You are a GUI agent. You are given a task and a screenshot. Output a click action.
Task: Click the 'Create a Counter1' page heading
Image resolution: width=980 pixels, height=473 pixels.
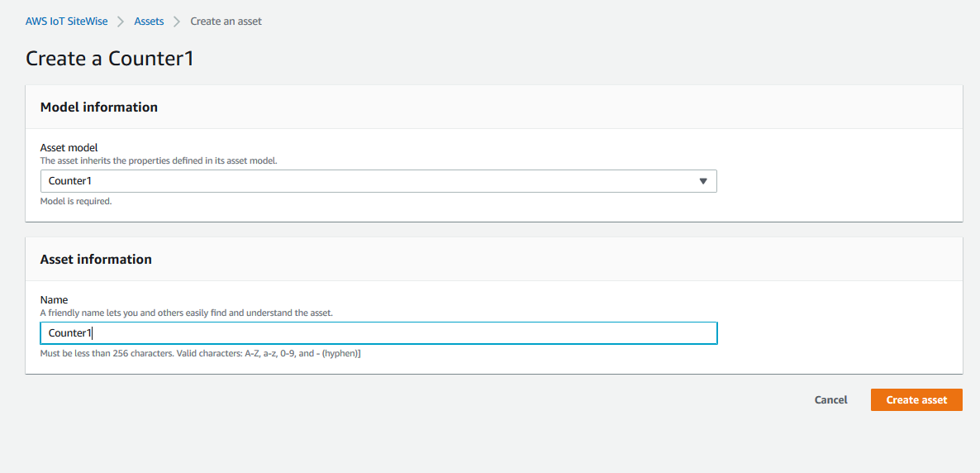(110, 58)
